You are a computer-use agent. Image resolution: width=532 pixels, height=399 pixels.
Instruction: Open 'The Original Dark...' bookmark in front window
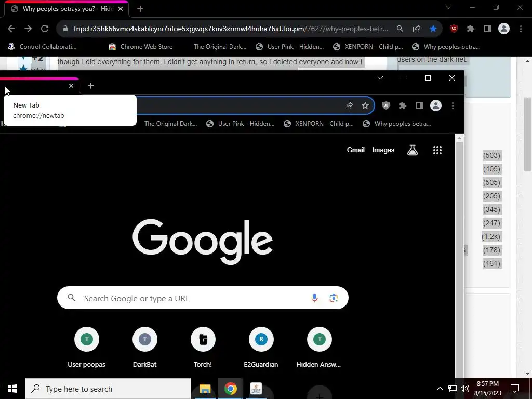point(170,124)
